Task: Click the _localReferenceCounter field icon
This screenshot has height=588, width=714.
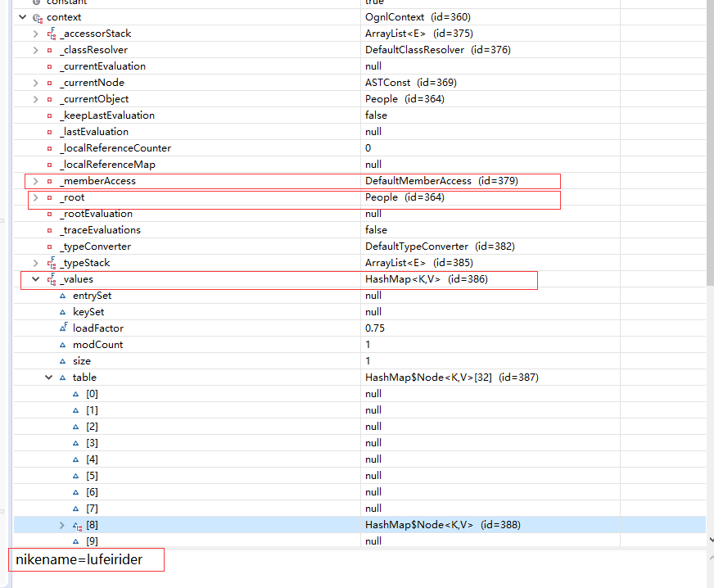Action: [x=50, y=148]
